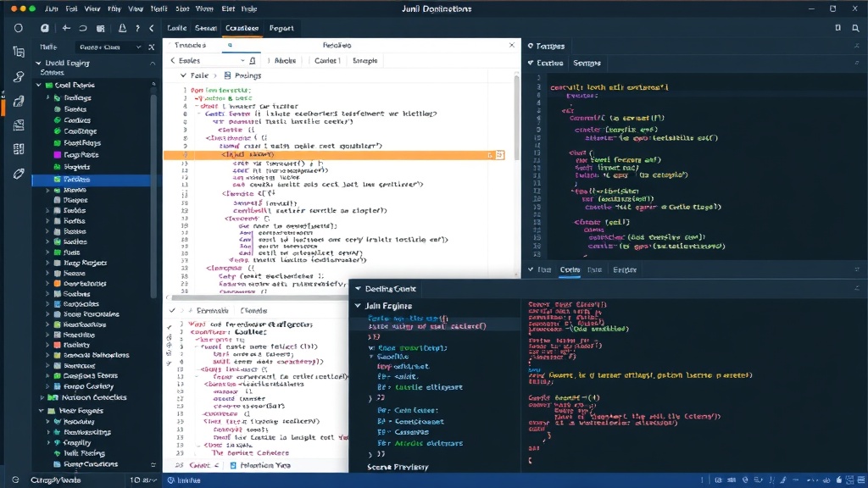The image size is (868, 488).
Task: Expand the chevron in editor path row
Action: pos(183,75)
